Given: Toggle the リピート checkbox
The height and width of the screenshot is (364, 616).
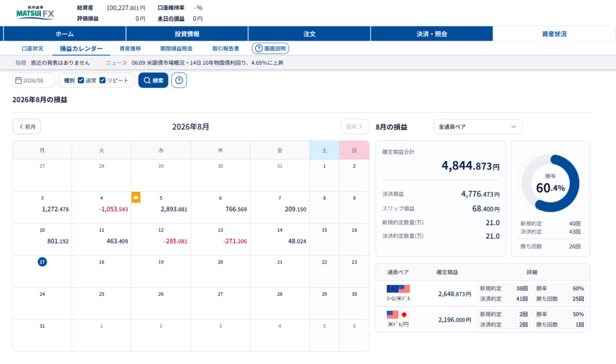Looking at the screenshot, I should point(102,80).
